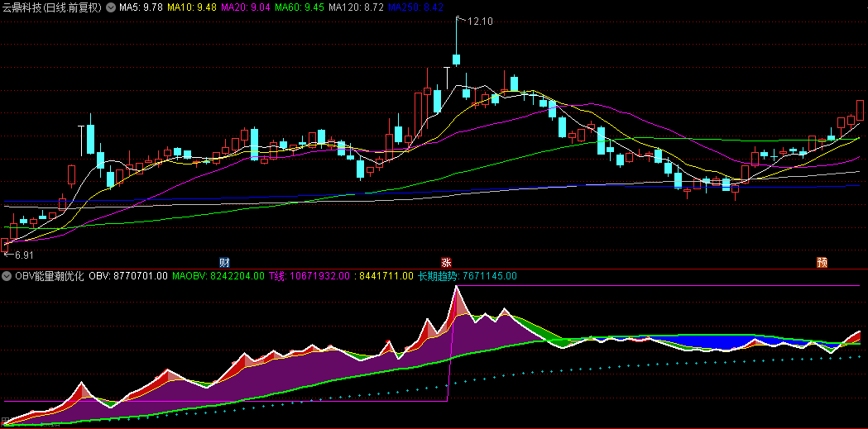
Task: Click the OBV: 8770701.00 value readout
Action: (128, 276)
